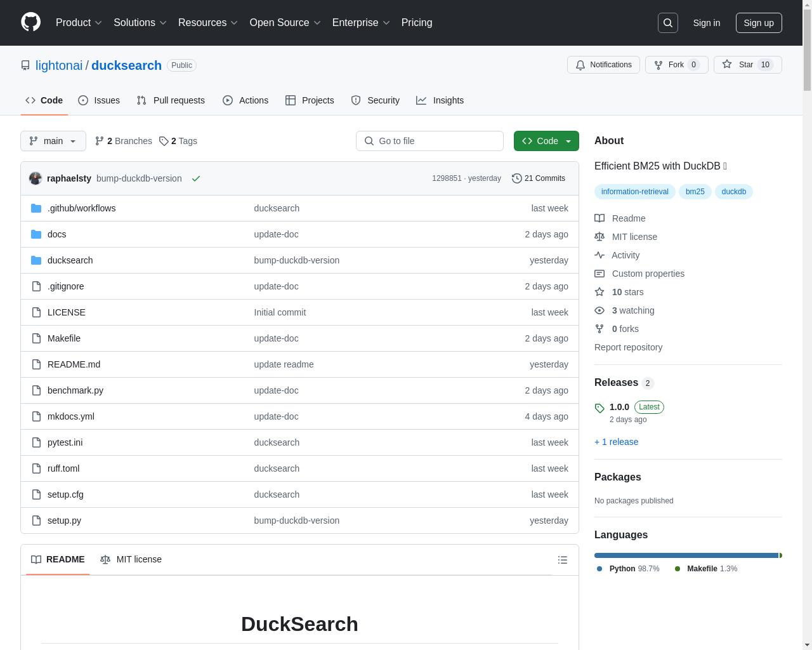Fork the ducksearch repository
Viewport: 812px width, 650px height.
[676, 65]
